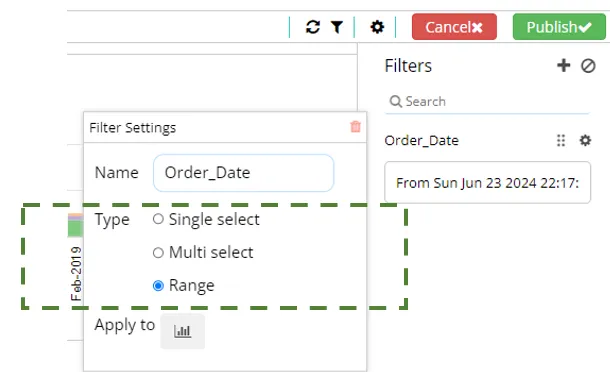This screenshot has width=610, height=372.
Task: Click the green bar in the chart
Action: tap(75, 229)
